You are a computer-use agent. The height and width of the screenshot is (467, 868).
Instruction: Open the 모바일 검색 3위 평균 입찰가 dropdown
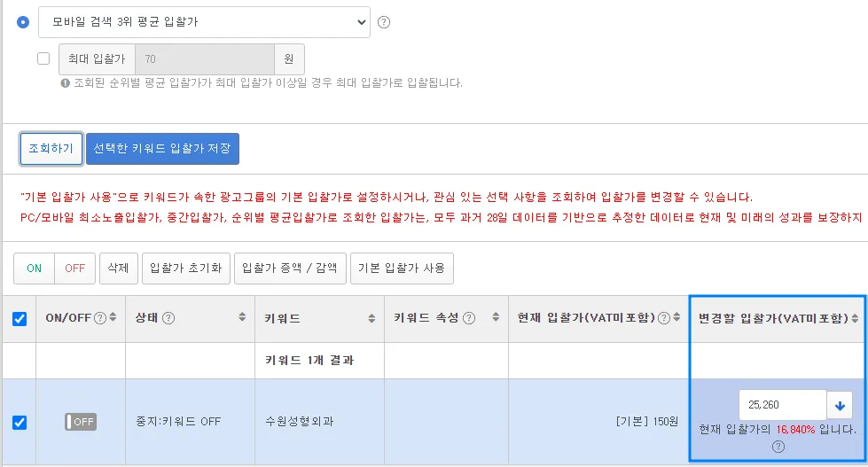pos(204,22)
